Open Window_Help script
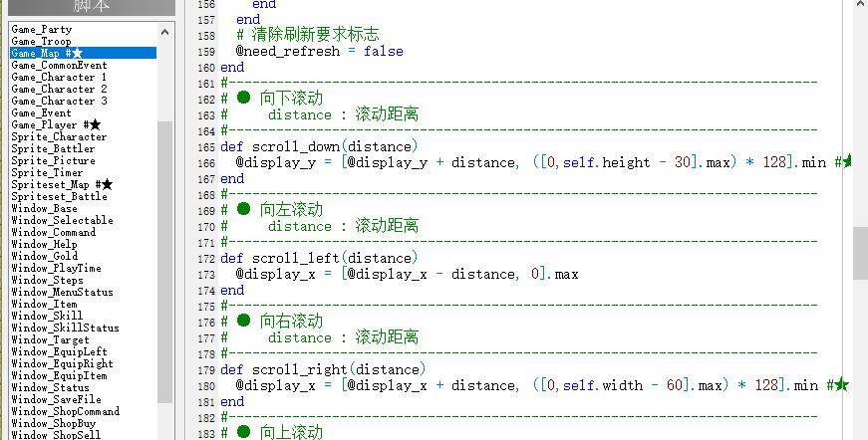Screen dimensions: 868x440 tap(44, 244)
